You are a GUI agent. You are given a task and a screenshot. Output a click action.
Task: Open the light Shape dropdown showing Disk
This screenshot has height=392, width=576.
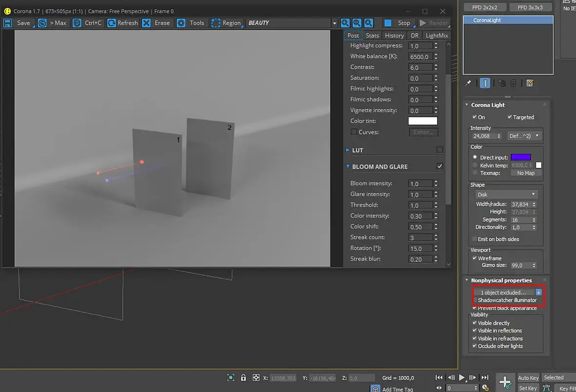(507, 194)
